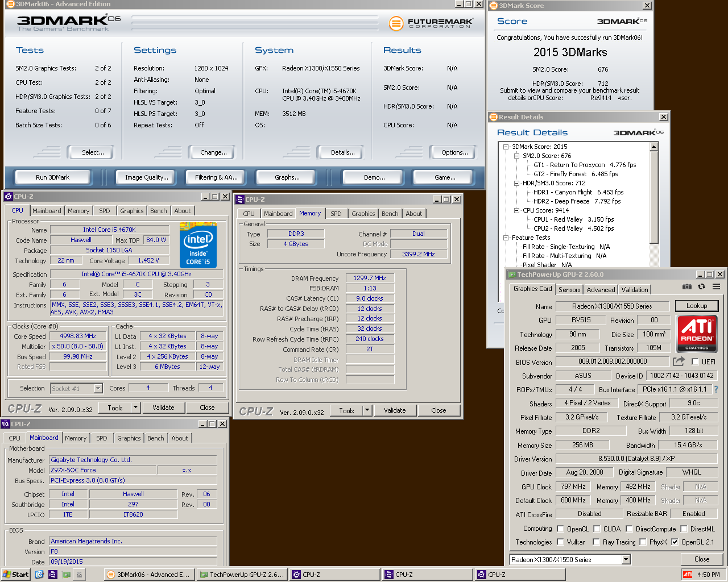
Task: Click the GPU-Z quick launch icon
Action: [x=67, y=575]
